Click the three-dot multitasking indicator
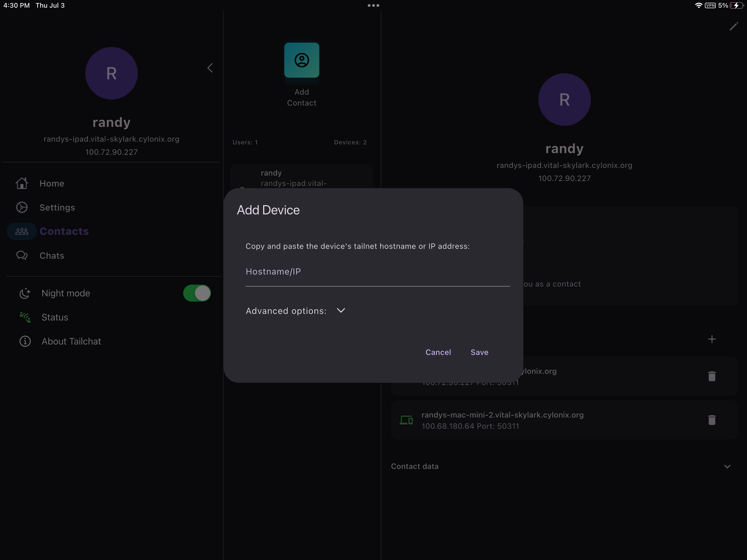Screen dimensions: 747x560 tap(373, 5)
